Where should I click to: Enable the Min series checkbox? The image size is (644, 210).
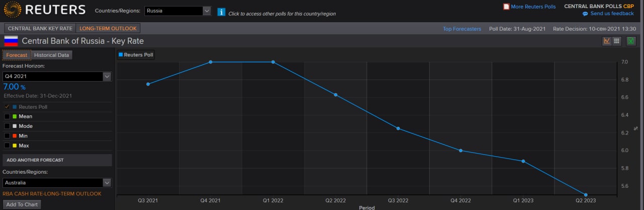tap(7, 136)
